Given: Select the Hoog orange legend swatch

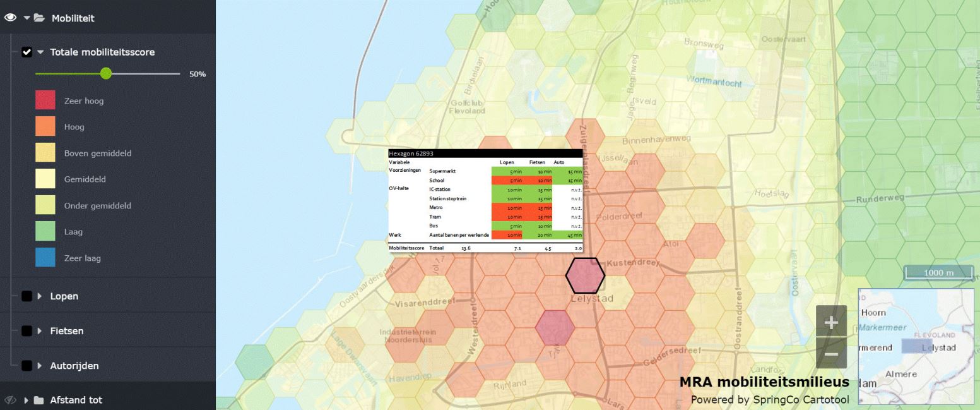Looking at the screenshot, I should pyautogui.click(x=45, y=127).
